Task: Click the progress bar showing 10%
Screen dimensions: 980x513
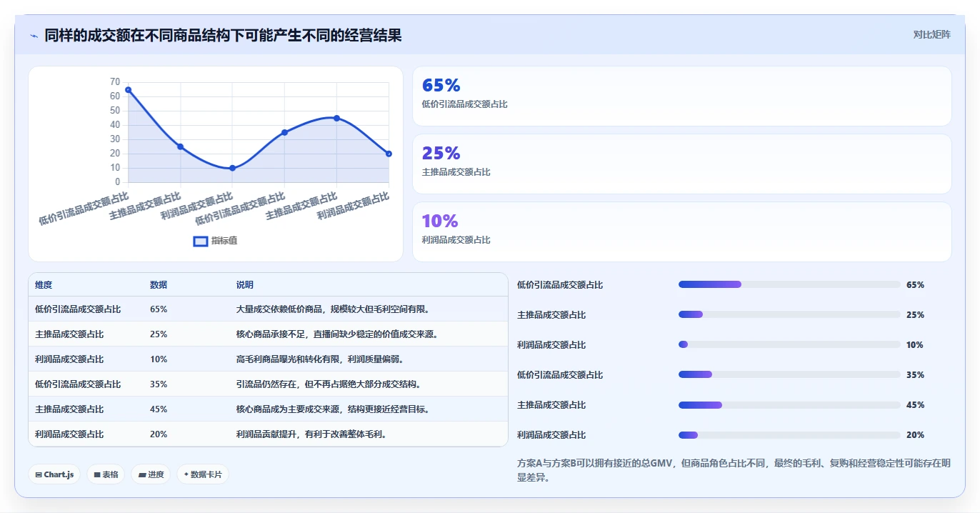Action: 789,344
